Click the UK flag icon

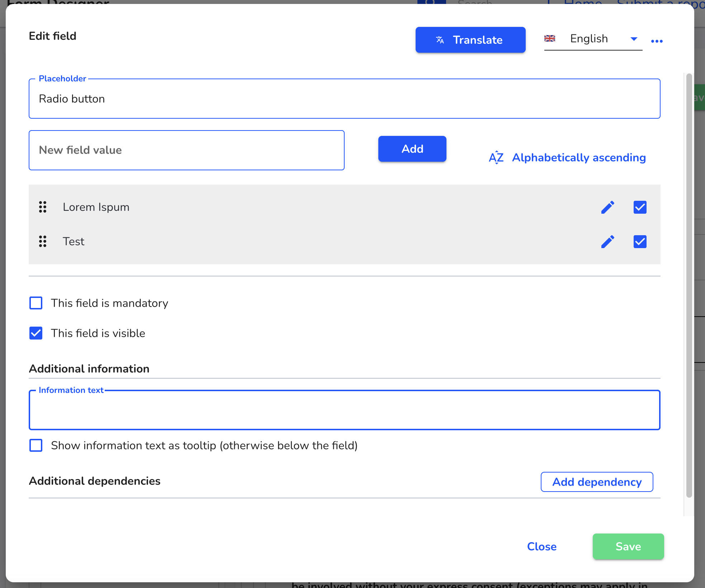point(550,38)
